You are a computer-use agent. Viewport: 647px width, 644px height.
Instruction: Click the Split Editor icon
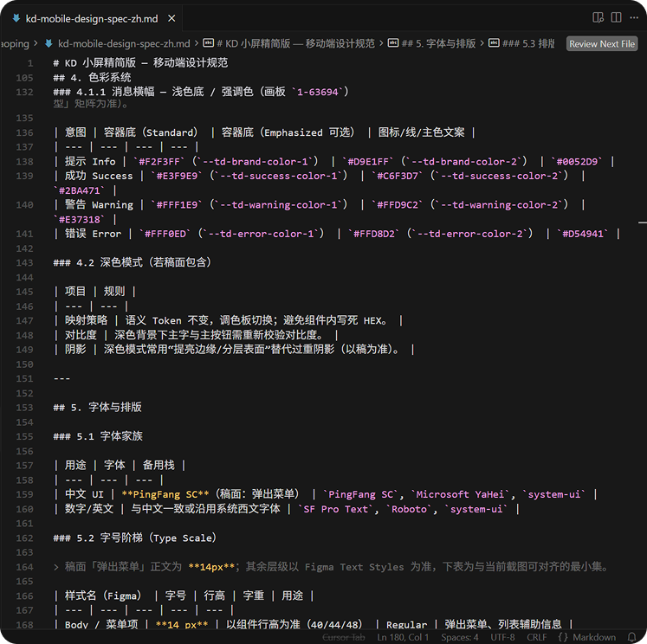pos(616,17)
